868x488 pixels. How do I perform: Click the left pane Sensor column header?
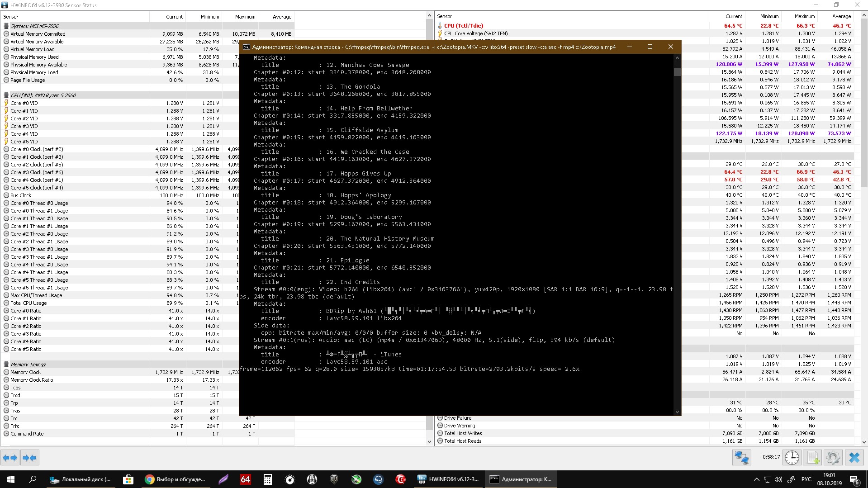[x=75, y=17]
